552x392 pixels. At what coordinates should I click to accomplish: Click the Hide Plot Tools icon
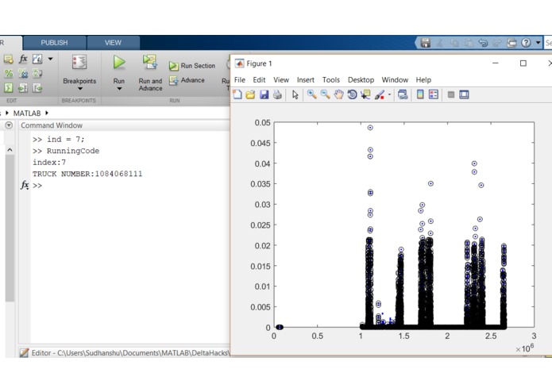(451, 94)
